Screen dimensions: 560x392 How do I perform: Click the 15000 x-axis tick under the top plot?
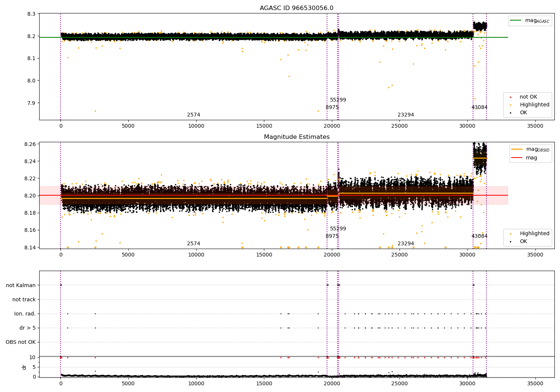(264, 126)
